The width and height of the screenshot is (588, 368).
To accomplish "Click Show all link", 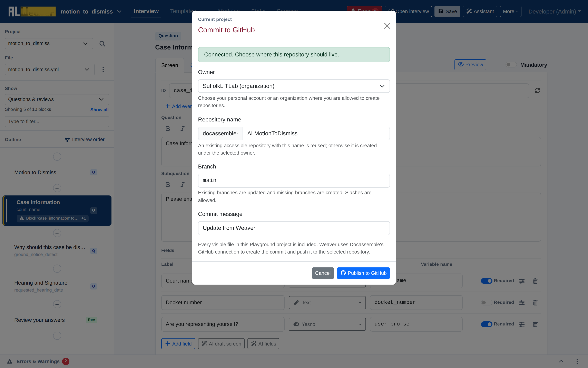I will (99, 110).
